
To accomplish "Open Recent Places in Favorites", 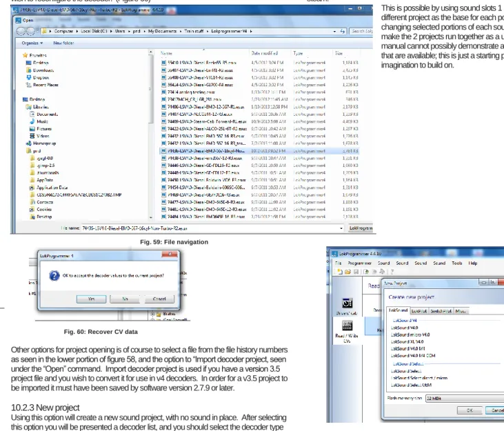I will pyautogui.click(x=43, y=85).
